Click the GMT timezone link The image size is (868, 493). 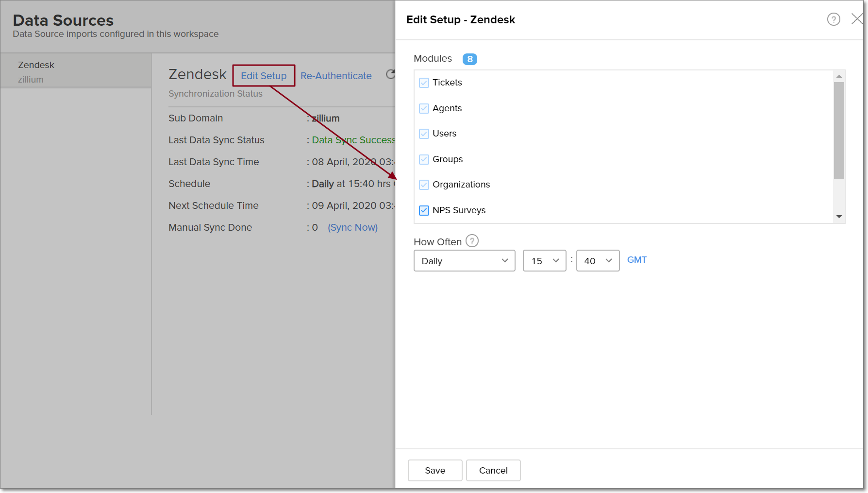(x=636, y=260)
